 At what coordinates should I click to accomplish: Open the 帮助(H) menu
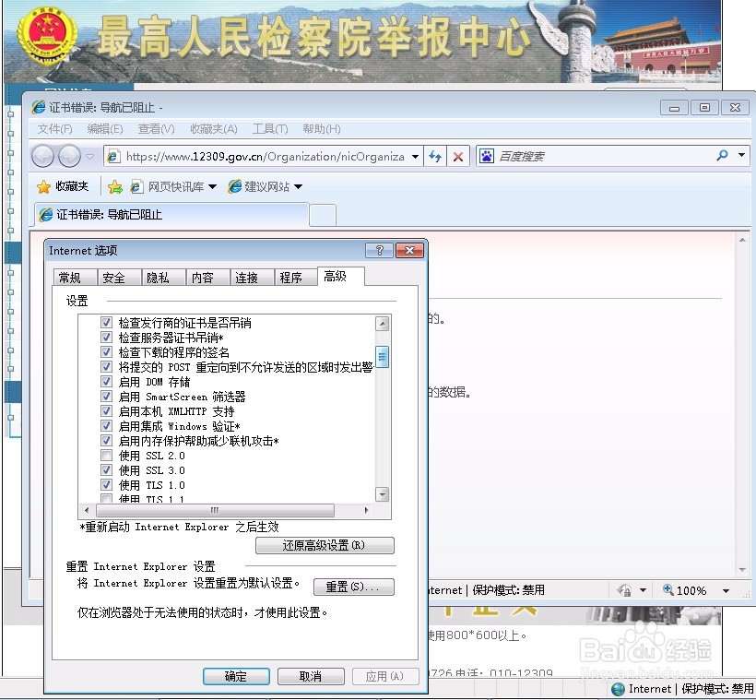point(322,129)
